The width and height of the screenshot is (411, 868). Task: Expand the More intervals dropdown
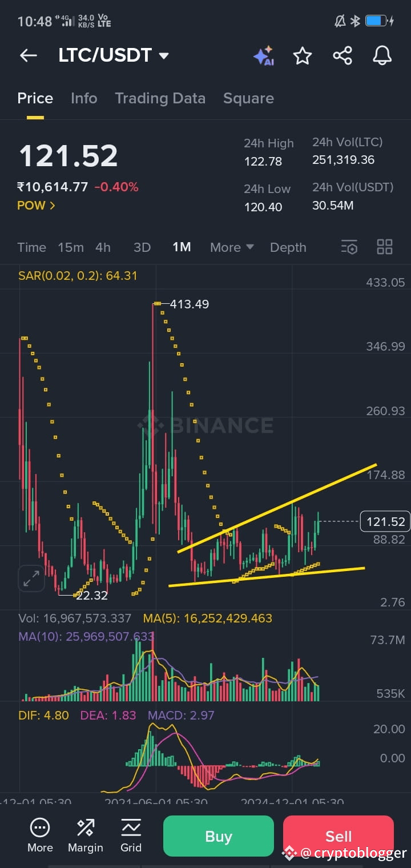[232, 247]
